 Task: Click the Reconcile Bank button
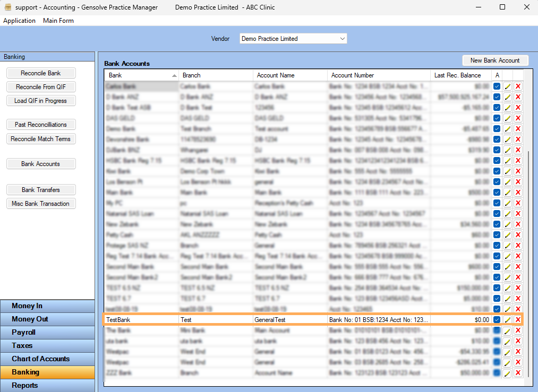click(x=41, y=73)
